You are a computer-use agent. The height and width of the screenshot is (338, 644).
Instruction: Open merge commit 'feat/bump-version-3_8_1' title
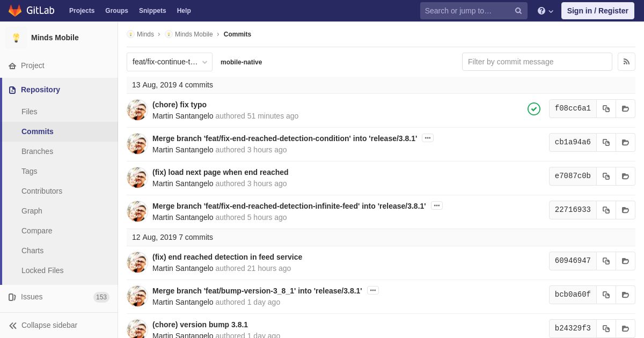(x=257, y=291)
